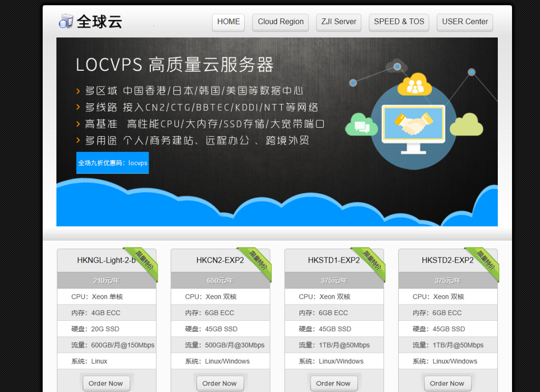Click the light green cloud icon
Image resolution: width=540 pixels, height=392 pixels.
click(467, 125)
